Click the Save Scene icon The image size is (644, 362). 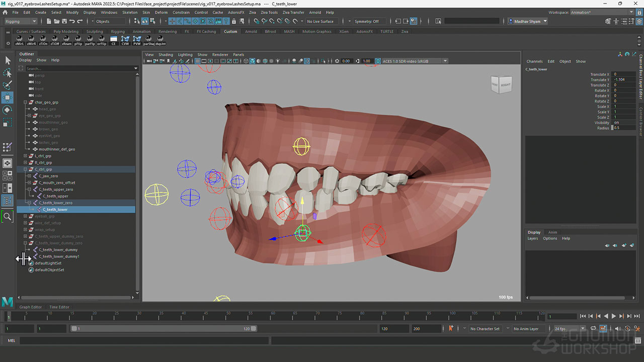pos(64,21)
